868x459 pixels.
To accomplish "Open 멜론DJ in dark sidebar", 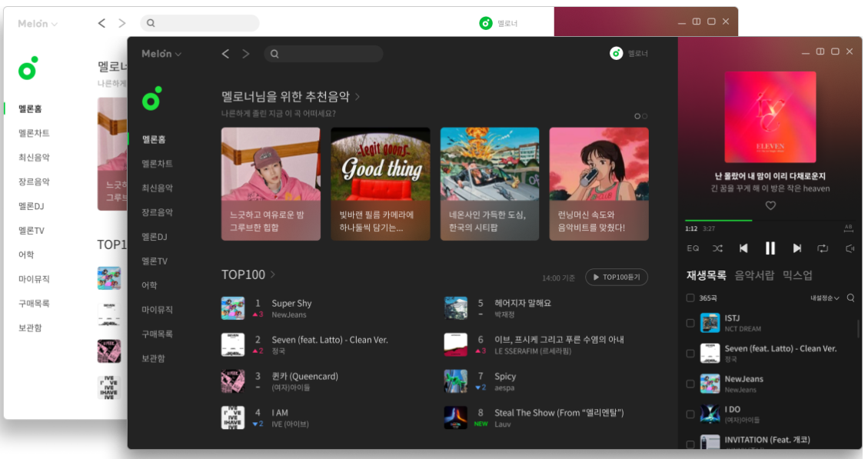I will point(155,237).
